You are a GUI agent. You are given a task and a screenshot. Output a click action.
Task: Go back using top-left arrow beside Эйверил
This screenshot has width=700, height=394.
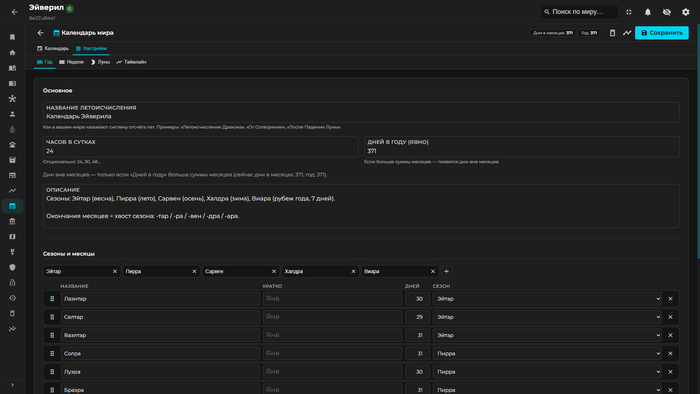tap(14, 12)
